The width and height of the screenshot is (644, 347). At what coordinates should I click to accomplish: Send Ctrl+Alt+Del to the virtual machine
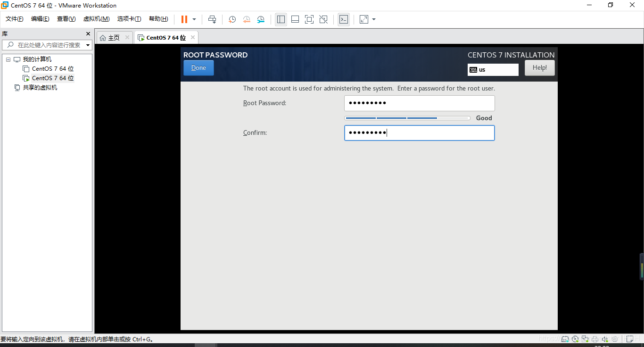(x=212, y=19)
